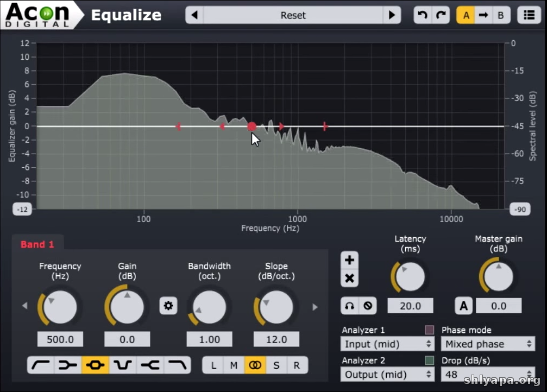Enable auto master gain A button
This screenshot has width=547, height=392.
(x=463, y=306)
